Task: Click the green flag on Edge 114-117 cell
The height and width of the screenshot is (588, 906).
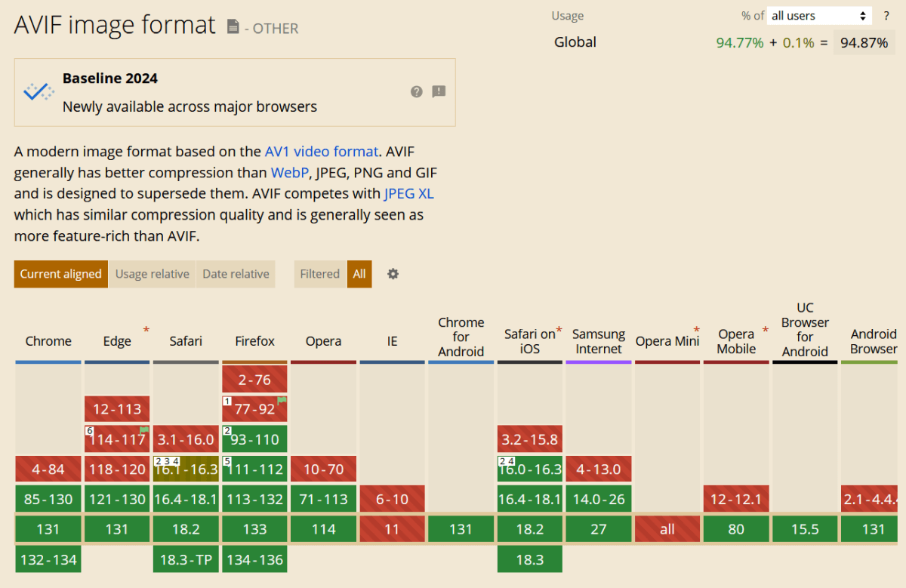Action: click(x=144, y=430)
